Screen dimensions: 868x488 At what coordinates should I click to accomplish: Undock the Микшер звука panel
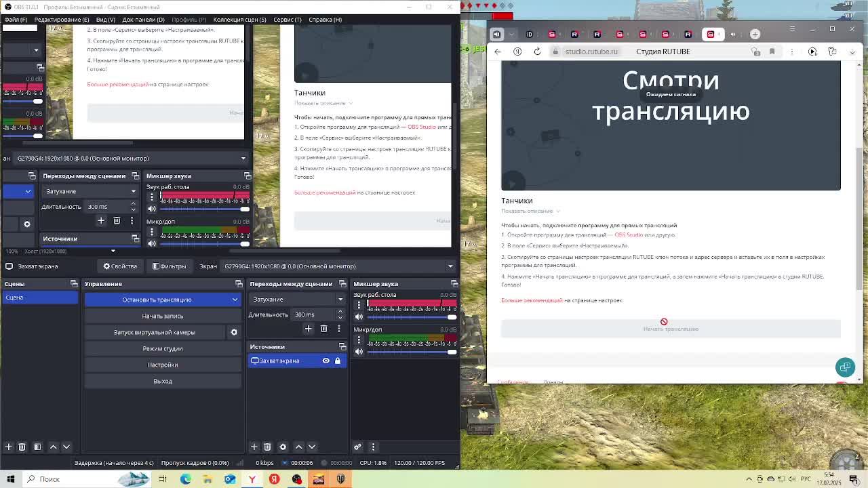pos(454,283)
